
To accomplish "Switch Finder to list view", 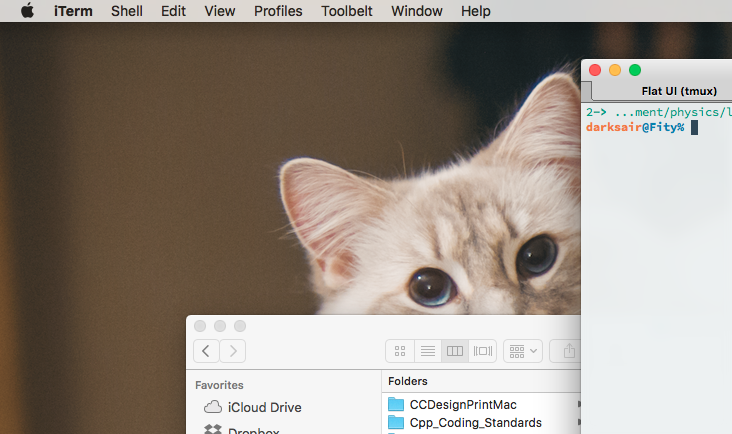I will [x=427, y=351].
